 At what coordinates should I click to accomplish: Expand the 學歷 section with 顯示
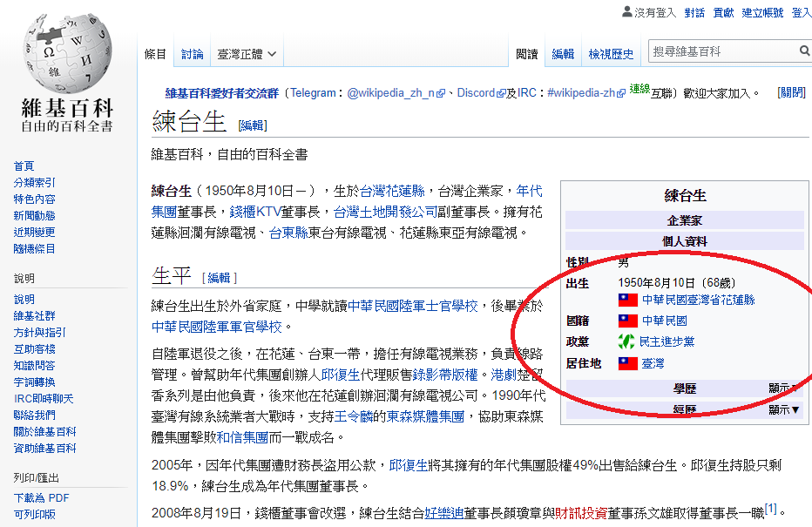coord(782,388)
